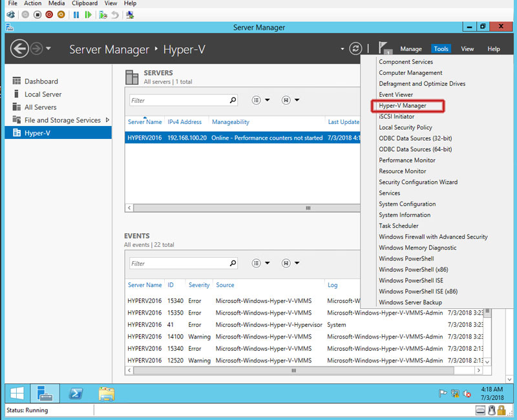This screenshot has height=420, width=517.
Task: Click the green Reset/Start play icon
Action: 88,15
